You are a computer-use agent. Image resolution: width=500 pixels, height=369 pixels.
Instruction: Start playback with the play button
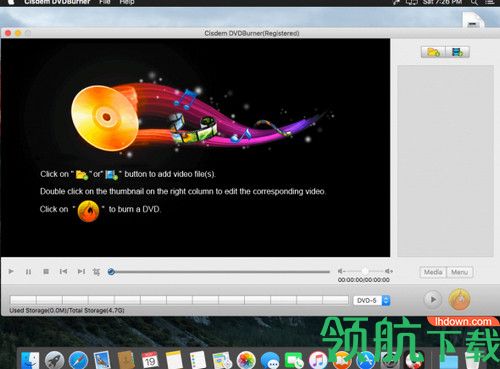tap(11, 271)
